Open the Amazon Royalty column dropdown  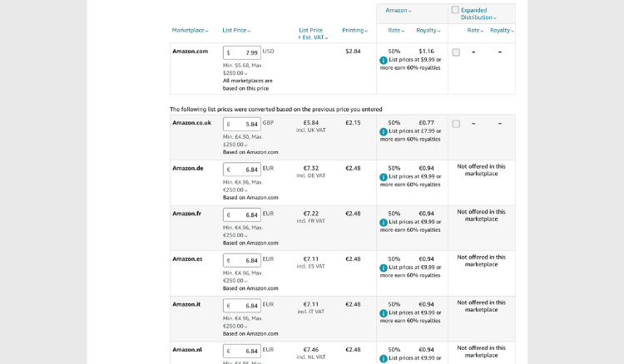[428, 30]
